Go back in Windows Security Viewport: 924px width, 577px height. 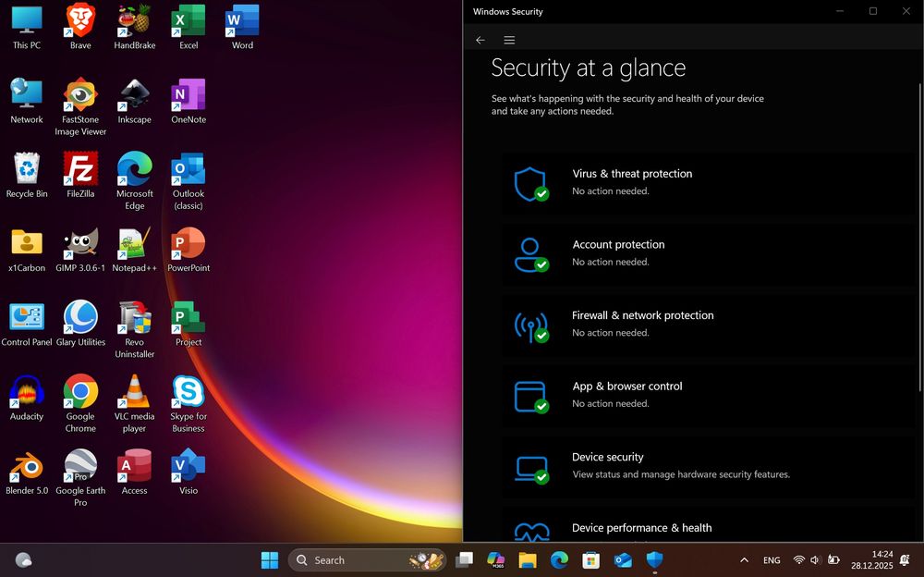click(x=480, y=40)
